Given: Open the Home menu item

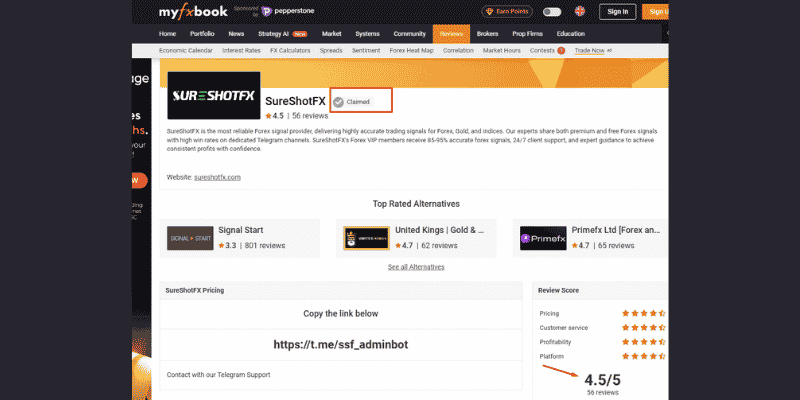Looking at the screenshot, I should pos(167,34).
